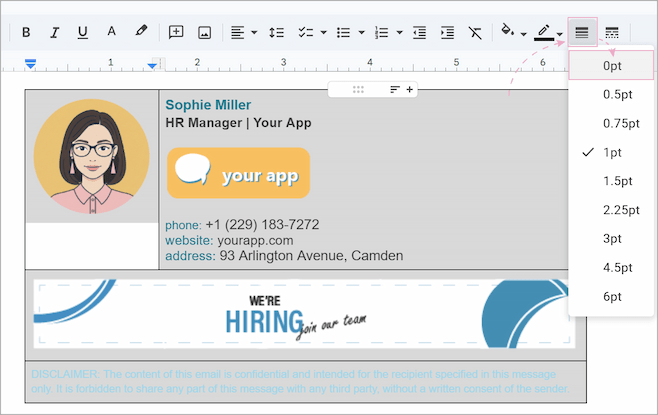Select 0pt border width
The width and height of the screenshot is (658, 415).
point(612,66)
